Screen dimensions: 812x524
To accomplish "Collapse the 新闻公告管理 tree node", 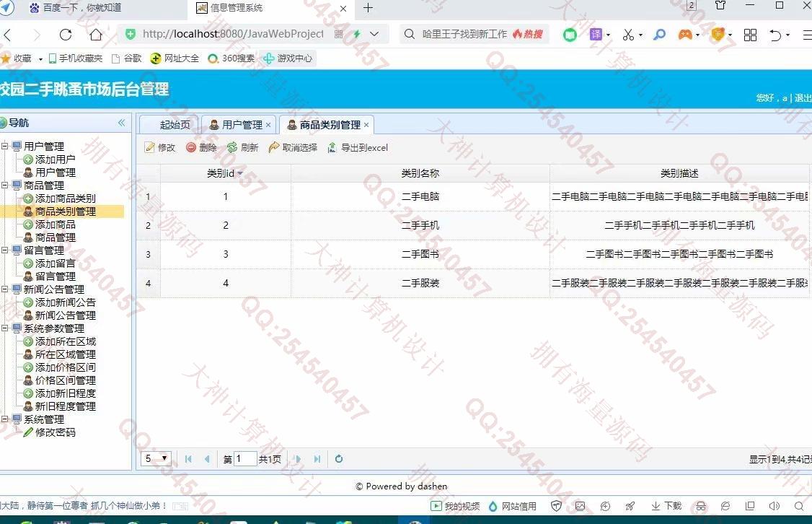I will pyautogui.click(x=4, y=289).
